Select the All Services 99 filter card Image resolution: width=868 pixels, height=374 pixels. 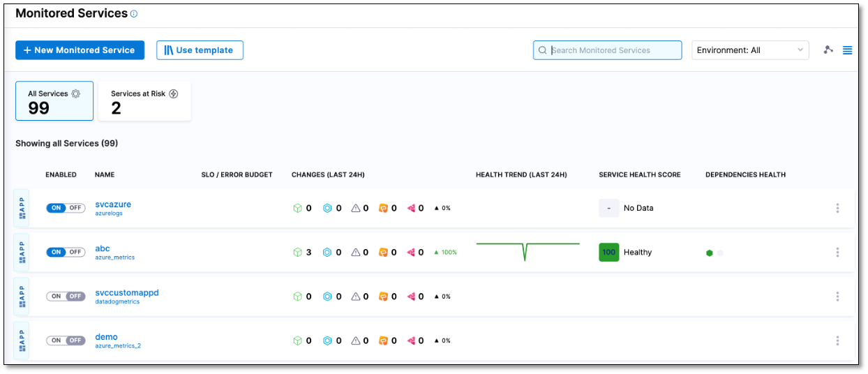coord(54,101)
